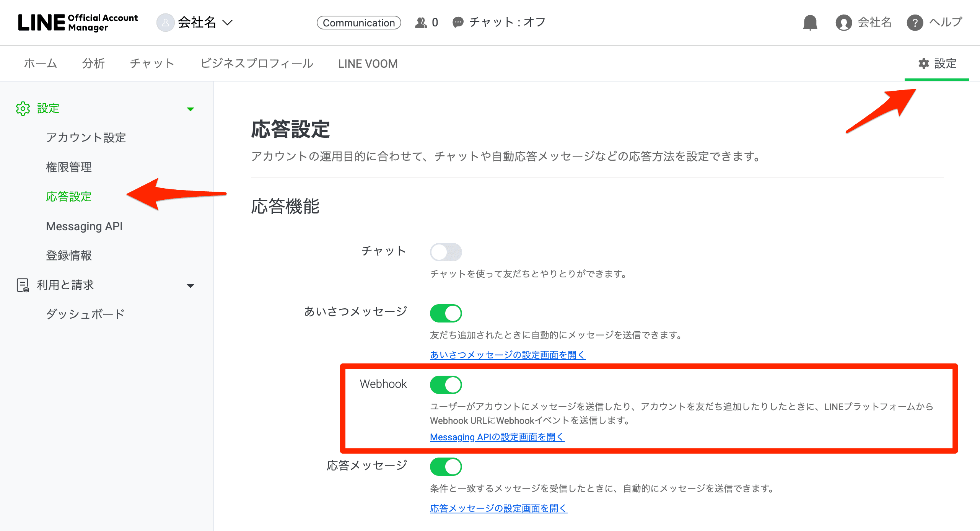Viewport: 980px width, 531px height.
Task: Click the 応答機能 section heading
Action: point(285,207)
